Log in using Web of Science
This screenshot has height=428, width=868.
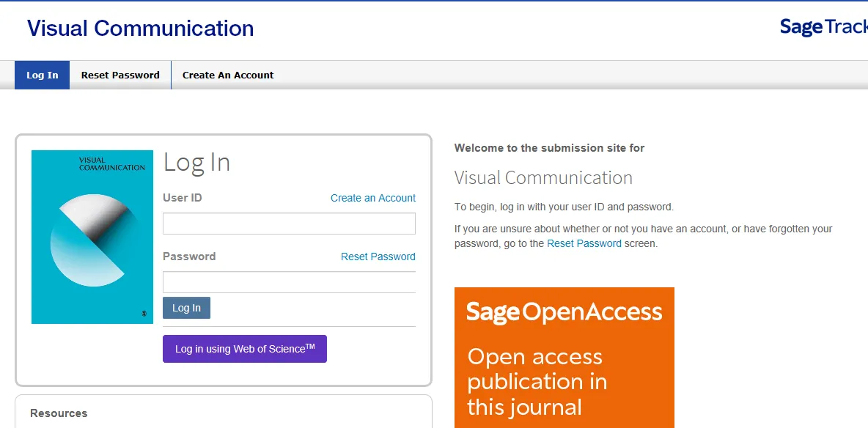[x=245, y=349]
